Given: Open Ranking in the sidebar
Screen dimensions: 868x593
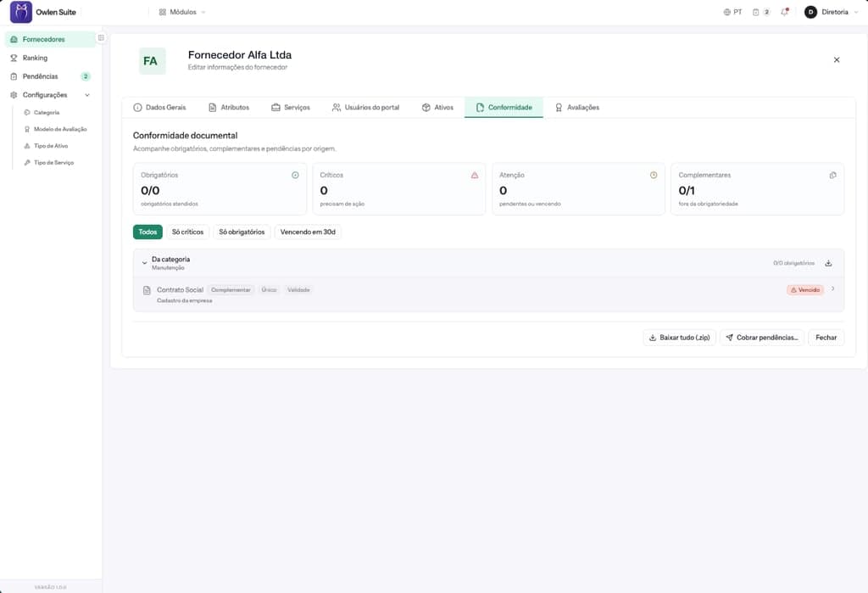Looking at the screenshot, I should 50,58.
